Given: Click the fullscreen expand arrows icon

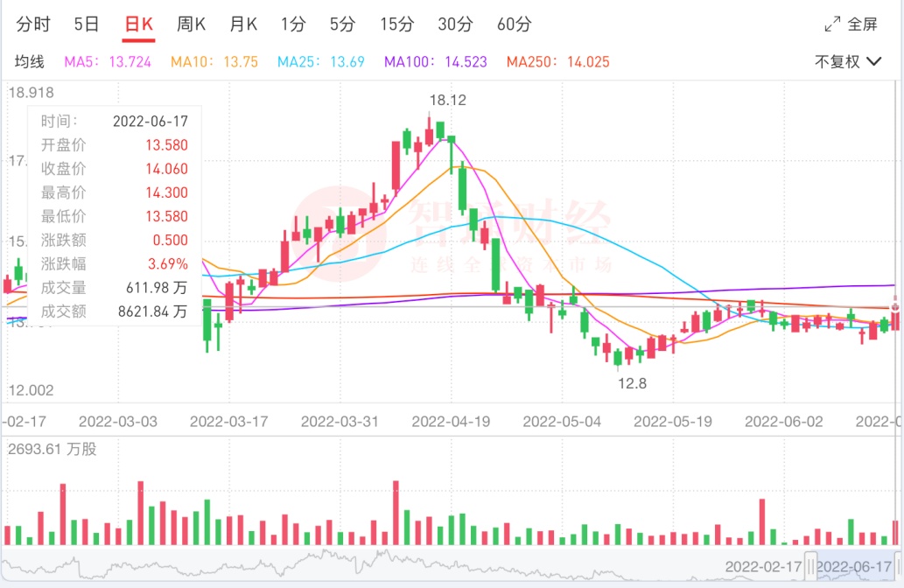Looking at the screenshot, I should (x=832, y=24).
